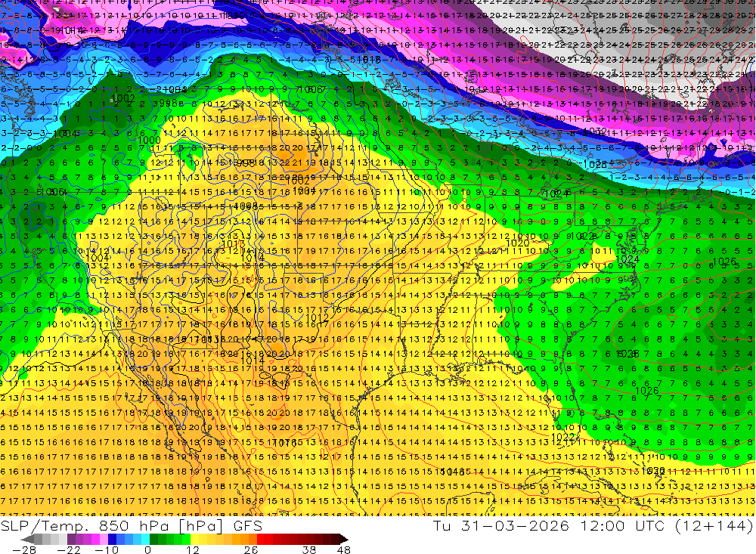Image resolution: width=756 pixels, height=554 pixels.
Task: Click the '1020' isobar label on the map
Action: [517, 243]
